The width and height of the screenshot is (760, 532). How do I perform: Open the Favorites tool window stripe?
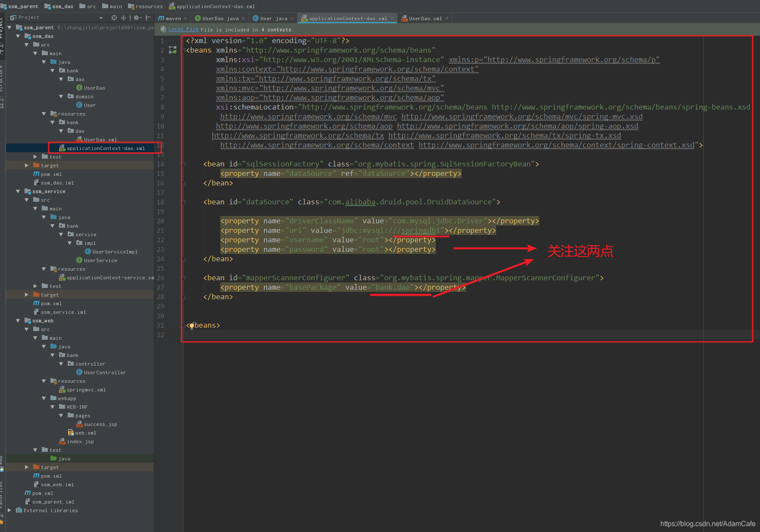[x=2, y=502]
